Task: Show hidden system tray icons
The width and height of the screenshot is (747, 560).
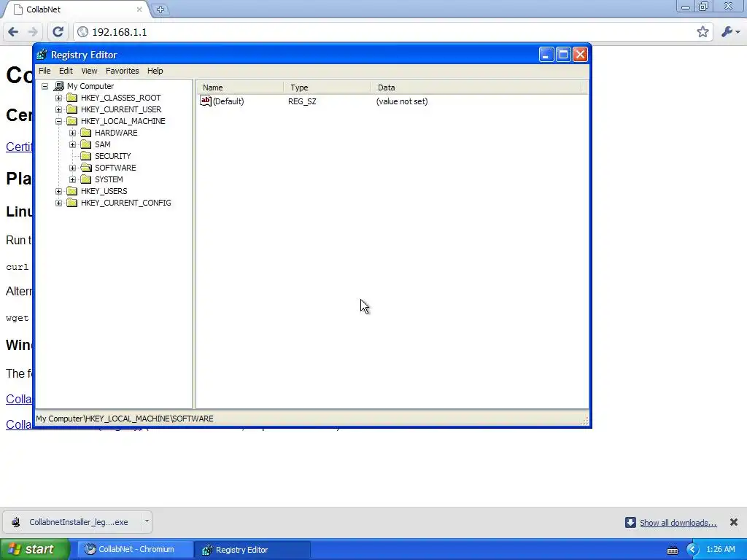Action: (x=693, y=550)
